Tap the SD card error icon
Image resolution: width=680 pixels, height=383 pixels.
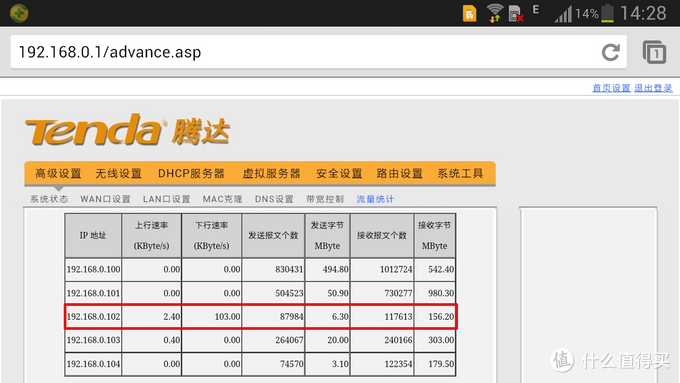[x=516, y=13]
